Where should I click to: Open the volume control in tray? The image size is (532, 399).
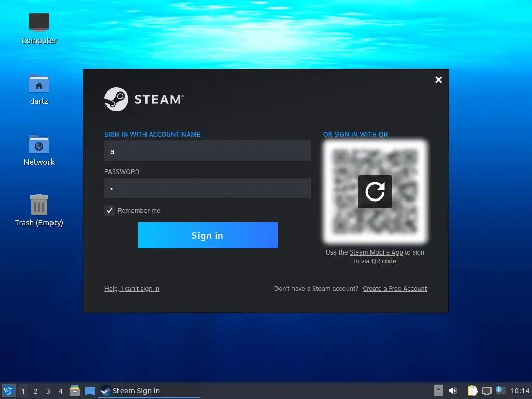point(453,391)
